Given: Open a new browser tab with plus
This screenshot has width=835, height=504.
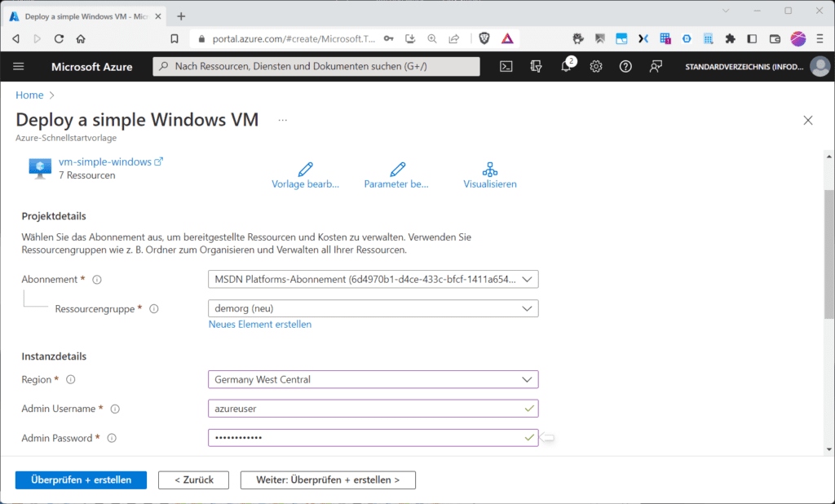Looking at the screenshot, I should click(181, 16).
